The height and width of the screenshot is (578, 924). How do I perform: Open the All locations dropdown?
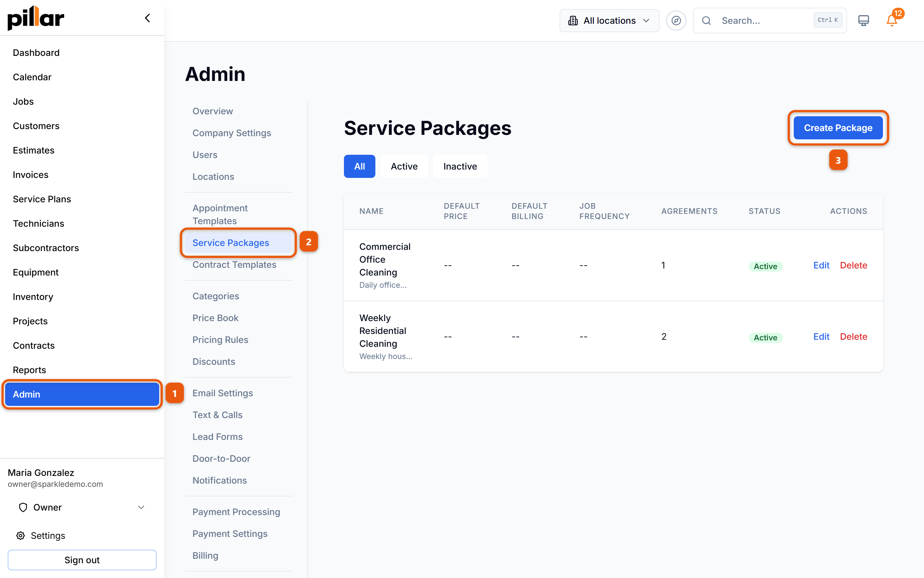tap(609, 21)
